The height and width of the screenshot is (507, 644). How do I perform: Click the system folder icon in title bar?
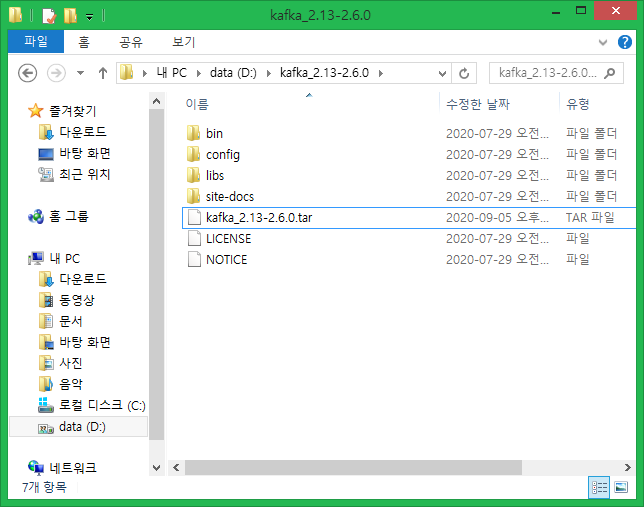coord(16,15)
